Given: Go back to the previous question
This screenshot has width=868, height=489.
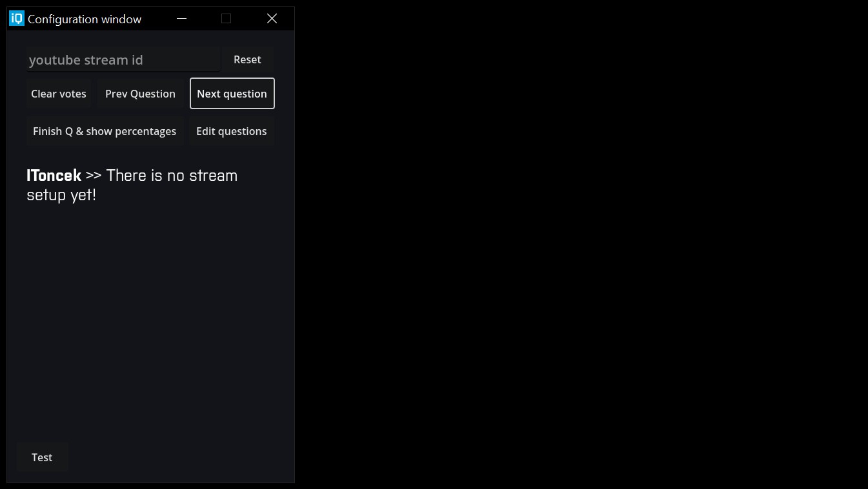Looking at the screenshot, I should [139, 93].
